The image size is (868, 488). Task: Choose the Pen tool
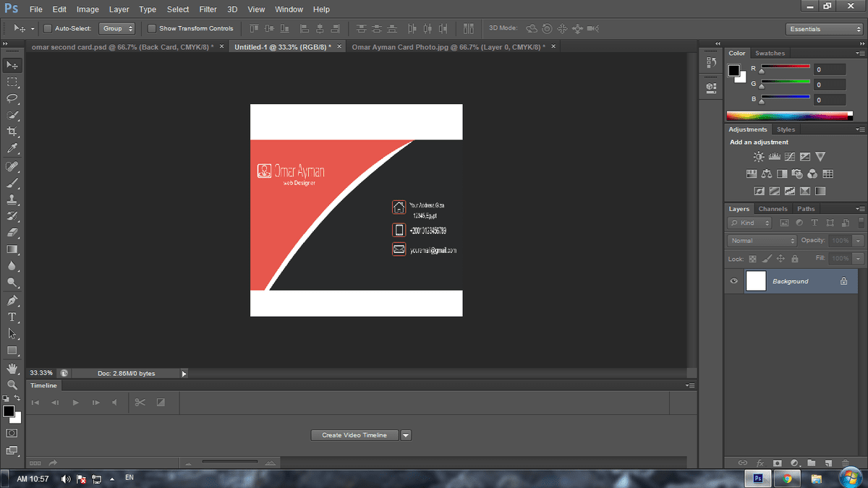(12, 300)
